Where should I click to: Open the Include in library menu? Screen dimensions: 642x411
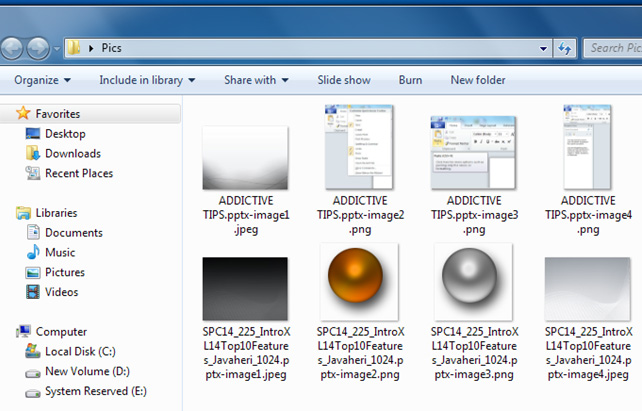coord(147,80)
